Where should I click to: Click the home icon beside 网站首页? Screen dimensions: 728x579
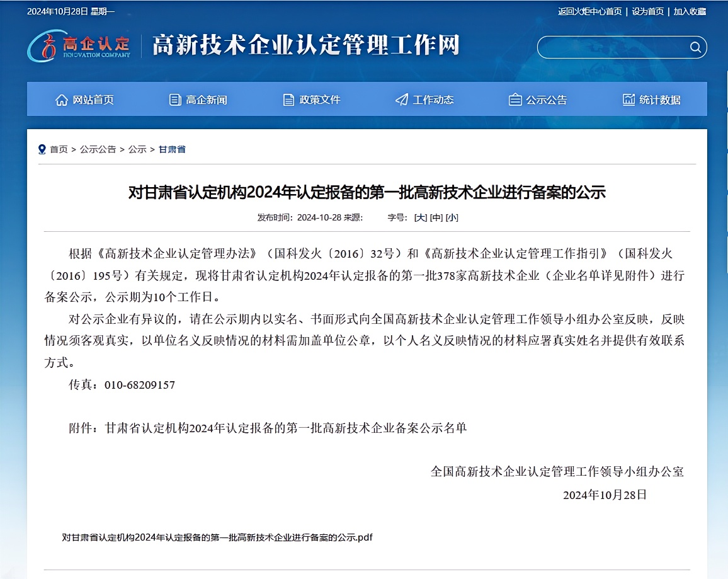tap(62, 100)
